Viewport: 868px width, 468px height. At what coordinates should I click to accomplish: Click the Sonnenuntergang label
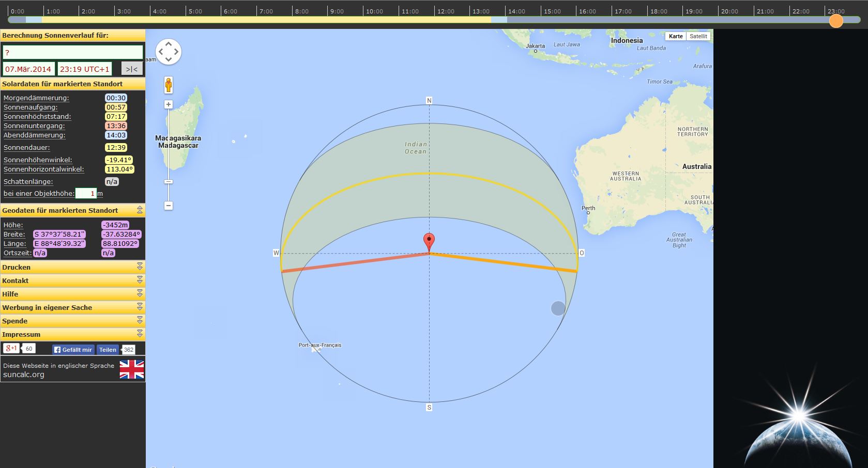(x=34, y=126)
